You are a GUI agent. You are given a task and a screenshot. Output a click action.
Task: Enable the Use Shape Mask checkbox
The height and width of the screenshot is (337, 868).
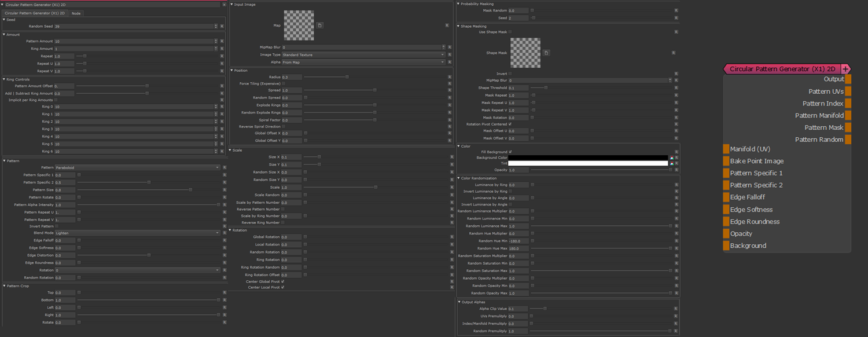(x=510, y=32)
